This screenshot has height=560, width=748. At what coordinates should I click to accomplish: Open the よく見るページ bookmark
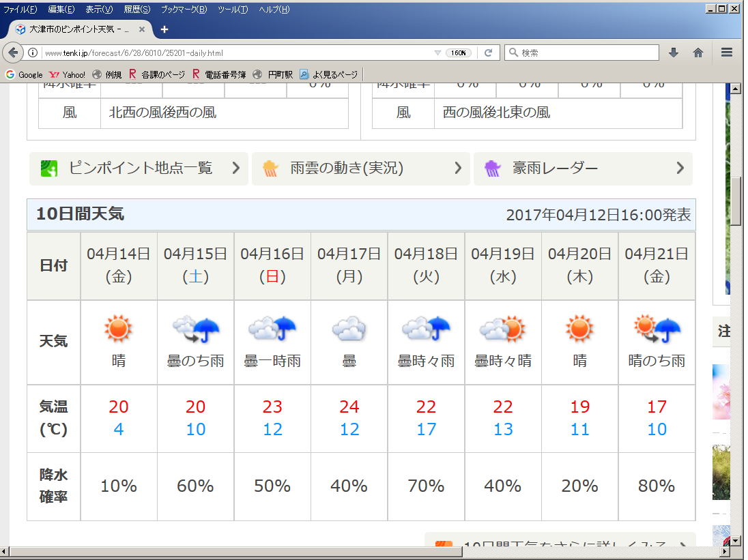point(329,74)
